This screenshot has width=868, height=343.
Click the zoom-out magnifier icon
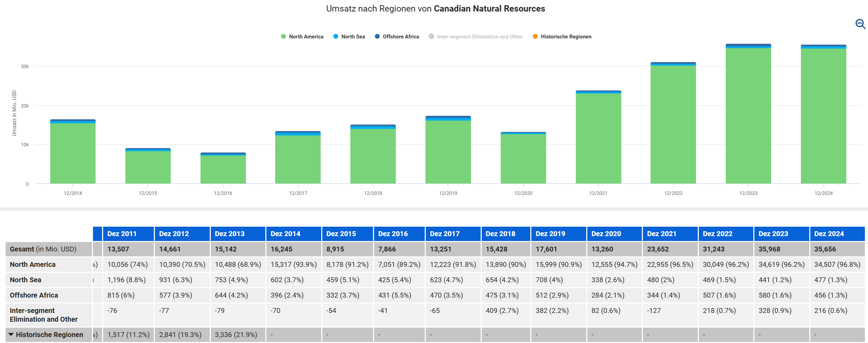[x=860, y=24]
